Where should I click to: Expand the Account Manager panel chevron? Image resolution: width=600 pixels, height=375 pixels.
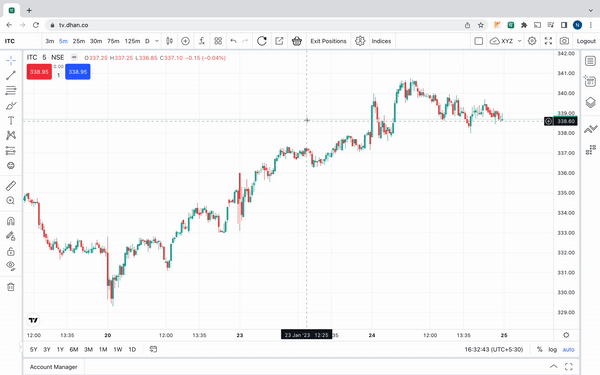553,367
